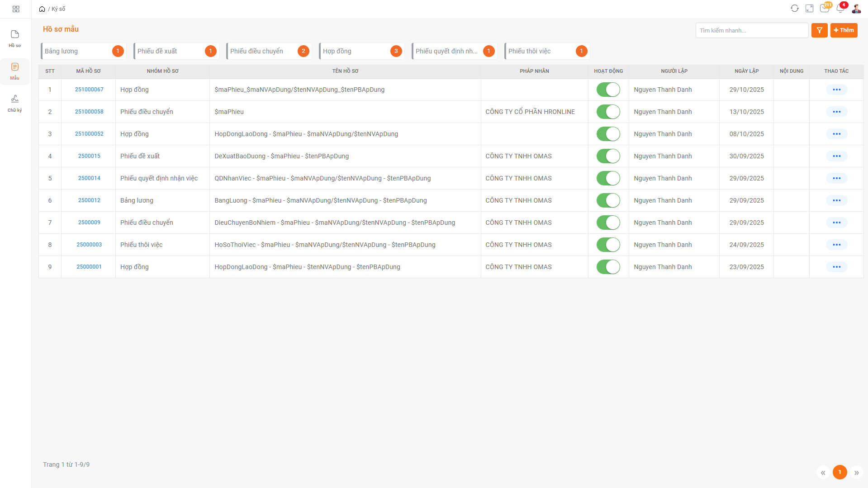Image resolution: width=868 pixels, height=488 pixels.
Task: Click the Thêm add button
Action: pyautogui.click(x=844, y=30)
